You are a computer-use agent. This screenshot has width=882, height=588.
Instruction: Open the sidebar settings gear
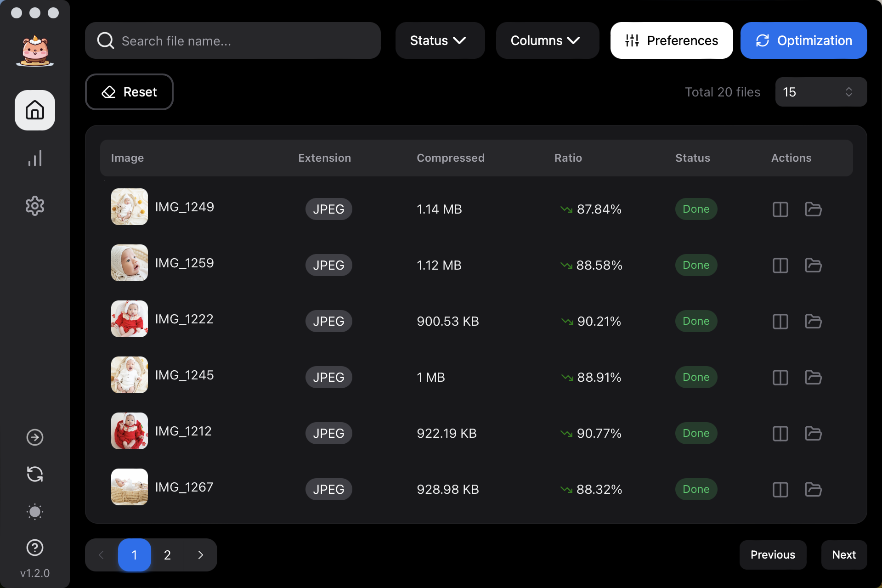[x=35, y=206]
